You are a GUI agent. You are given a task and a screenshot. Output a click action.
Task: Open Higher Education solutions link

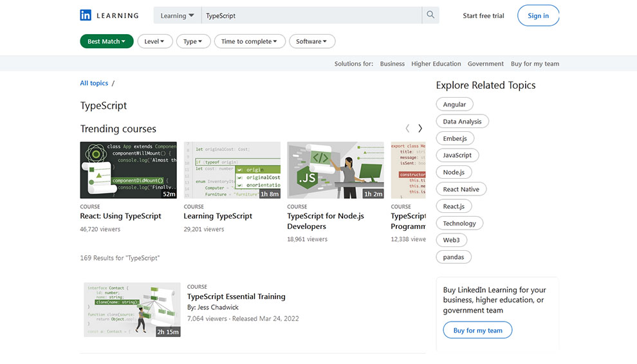pyautogui.click(x=436, y=64)
